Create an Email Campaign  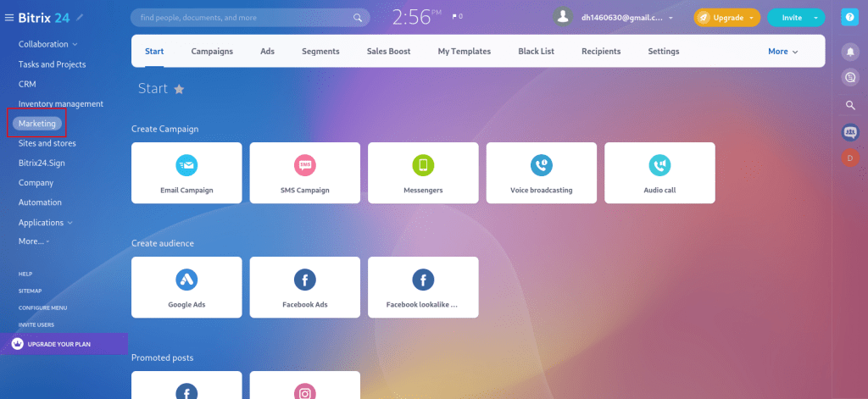click(186, 173)
